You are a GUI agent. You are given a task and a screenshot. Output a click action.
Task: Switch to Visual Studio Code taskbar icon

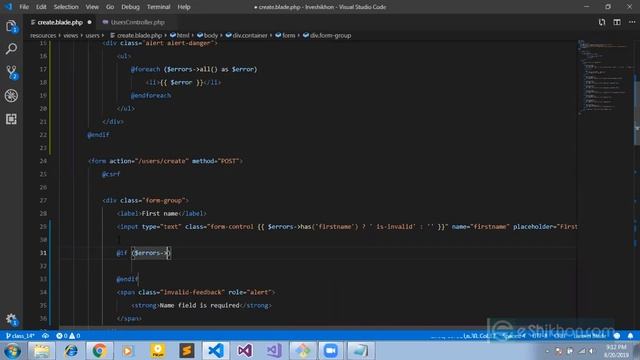(216, 351)
